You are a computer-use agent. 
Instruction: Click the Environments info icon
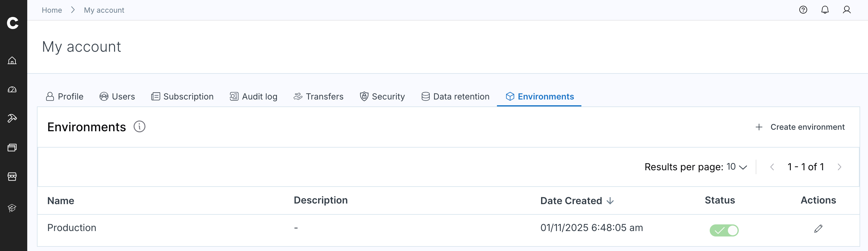point(139,127)
